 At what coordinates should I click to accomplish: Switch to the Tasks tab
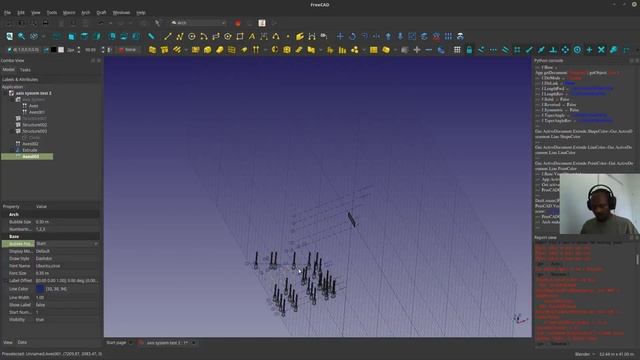25,70
